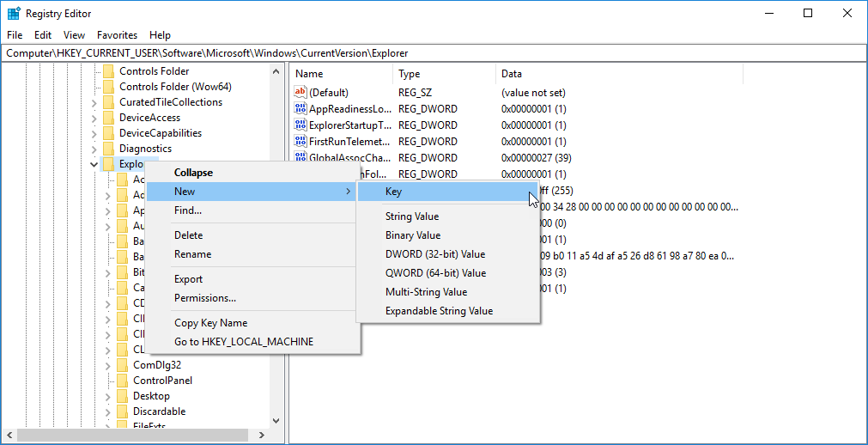The width and height of the screenshot is (868, 445).
Task: Select the ControlPanel key label
Action: pos(163,381)
